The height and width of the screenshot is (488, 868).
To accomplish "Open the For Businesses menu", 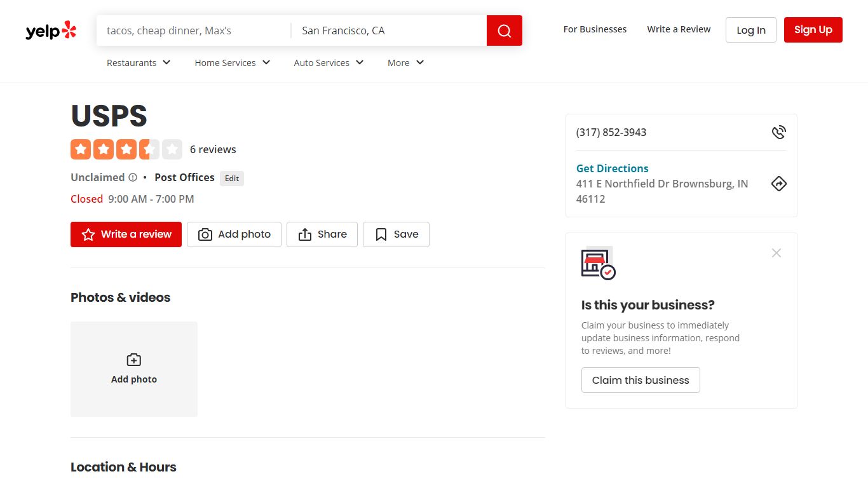I will point(595,29).
